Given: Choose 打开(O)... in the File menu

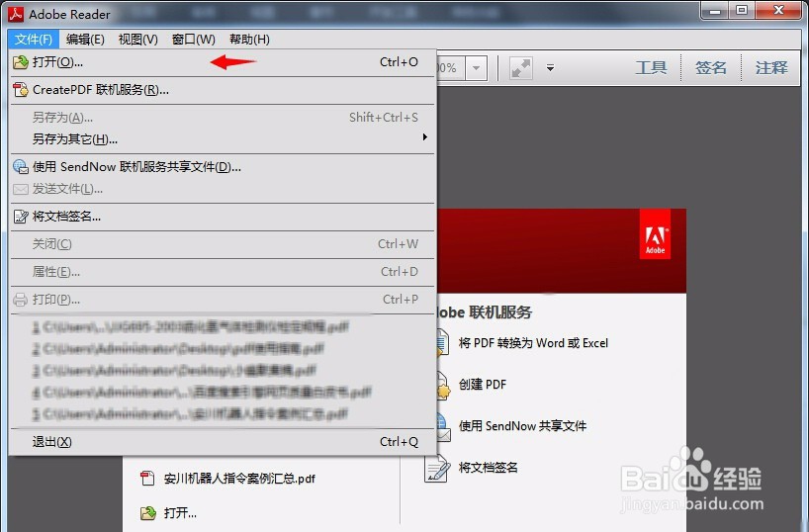Looking at the screenshot, I should coord(223,62).
